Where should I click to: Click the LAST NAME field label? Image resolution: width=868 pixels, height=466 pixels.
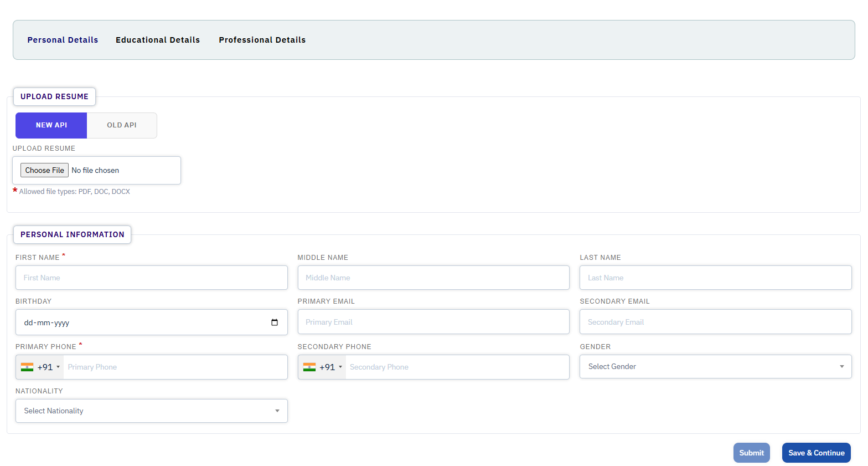pos(600,258)
